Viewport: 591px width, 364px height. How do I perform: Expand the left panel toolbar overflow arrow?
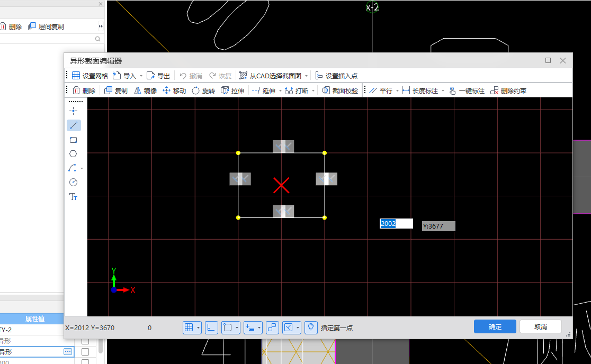pyautogui.click(x=101, y=26)
